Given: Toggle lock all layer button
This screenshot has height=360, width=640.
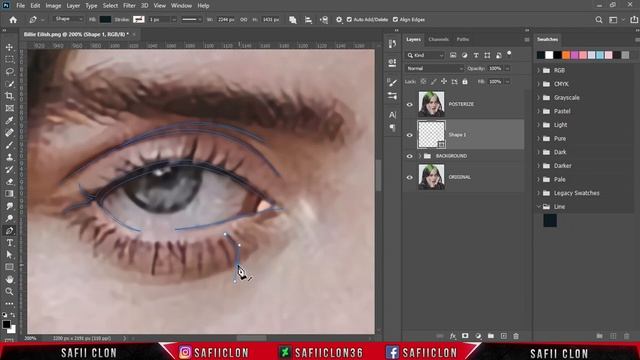Looking at the screenshot, I should coord(465,82).
